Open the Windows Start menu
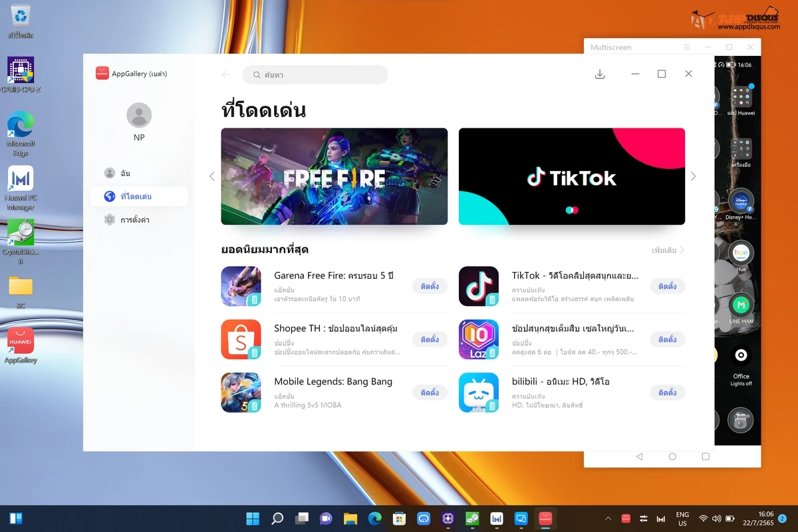Image resolution: width=798 pixels, height=532 pixels. click(253, 519)
